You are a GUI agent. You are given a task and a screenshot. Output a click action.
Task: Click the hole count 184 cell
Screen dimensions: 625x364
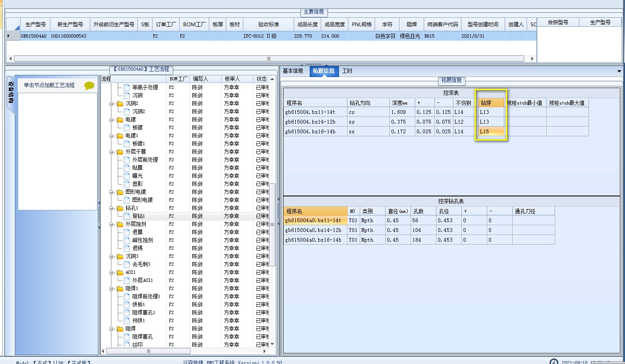[x=423, y=240]
